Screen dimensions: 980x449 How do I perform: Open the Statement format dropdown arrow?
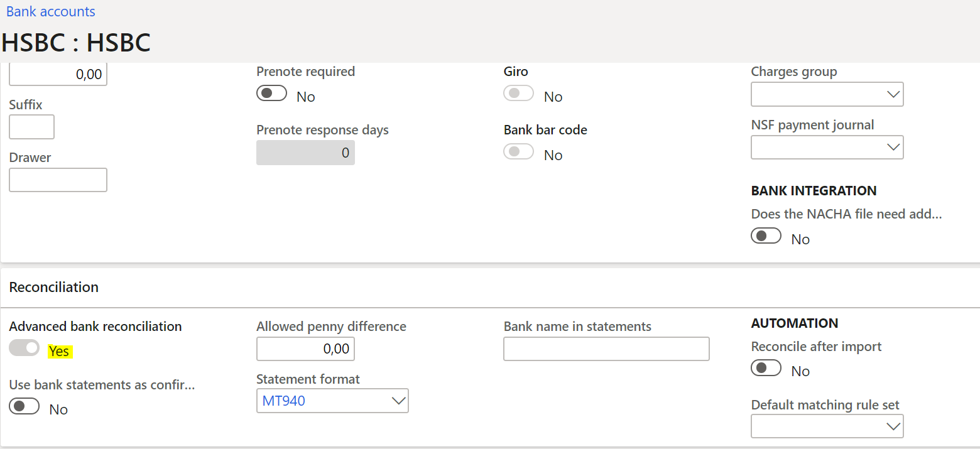[398, 401]
